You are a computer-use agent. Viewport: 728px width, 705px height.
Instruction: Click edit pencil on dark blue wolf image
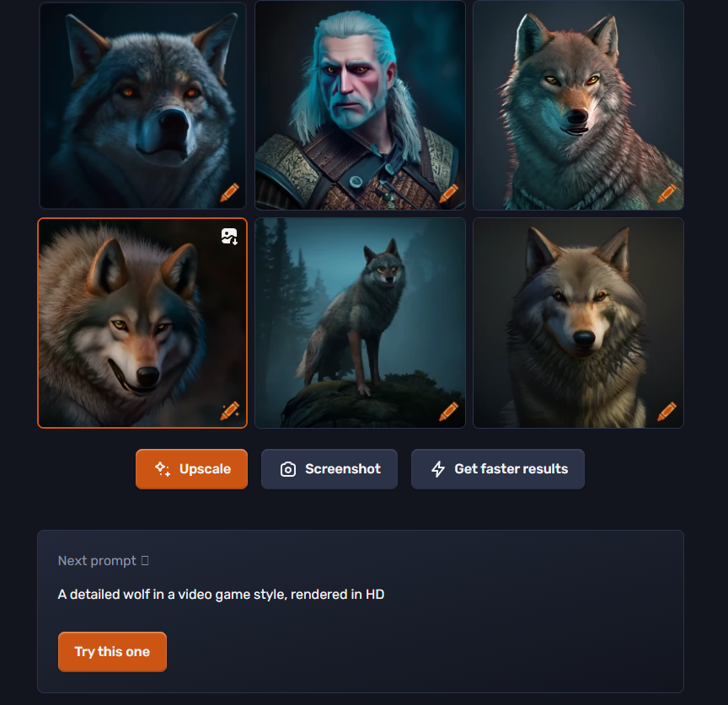pyautogui.click(x=229, y=193)
